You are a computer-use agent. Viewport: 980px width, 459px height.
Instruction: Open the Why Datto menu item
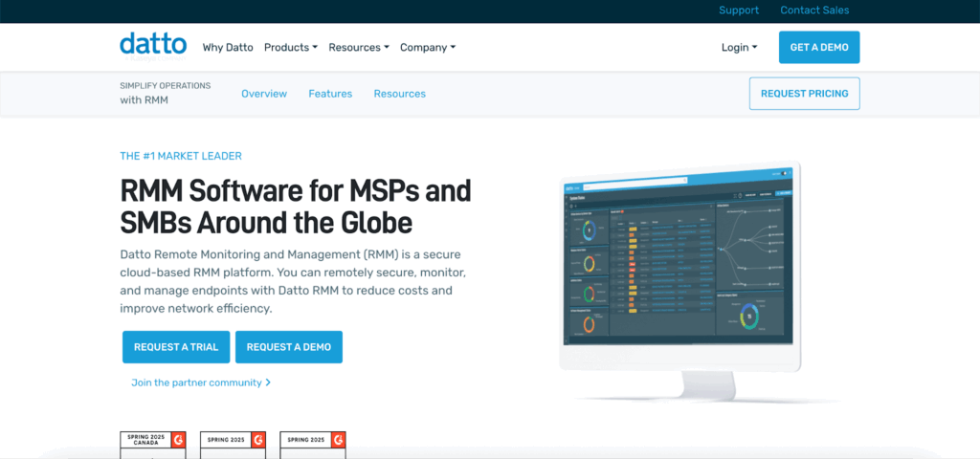228,48
